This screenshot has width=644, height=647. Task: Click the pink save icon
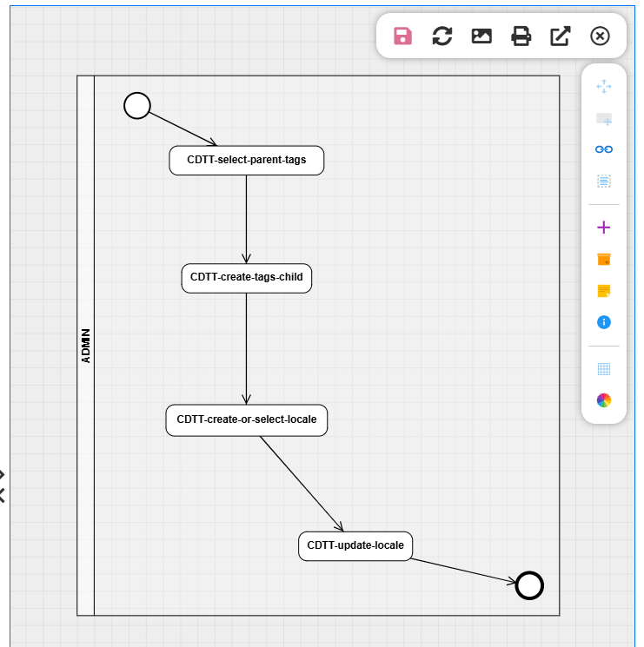(x=402, y=36)
